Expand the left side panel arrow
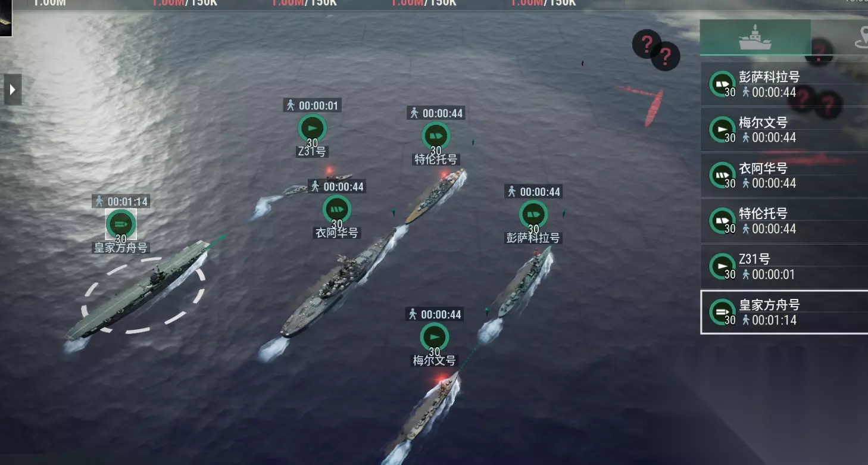This screenshot has height=465, width=868. coord(13,90)
